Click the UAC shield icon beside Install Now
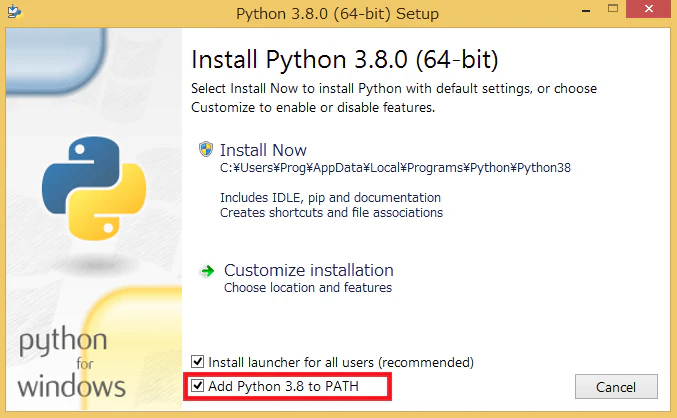The image size is (677, 418). pyautogui.click(x=206, y=149)
